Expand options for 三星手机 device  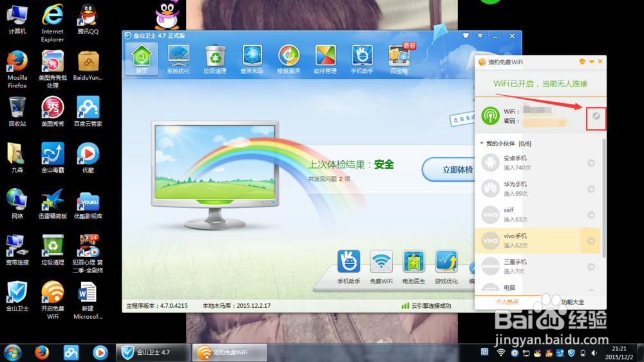(591, 267)
